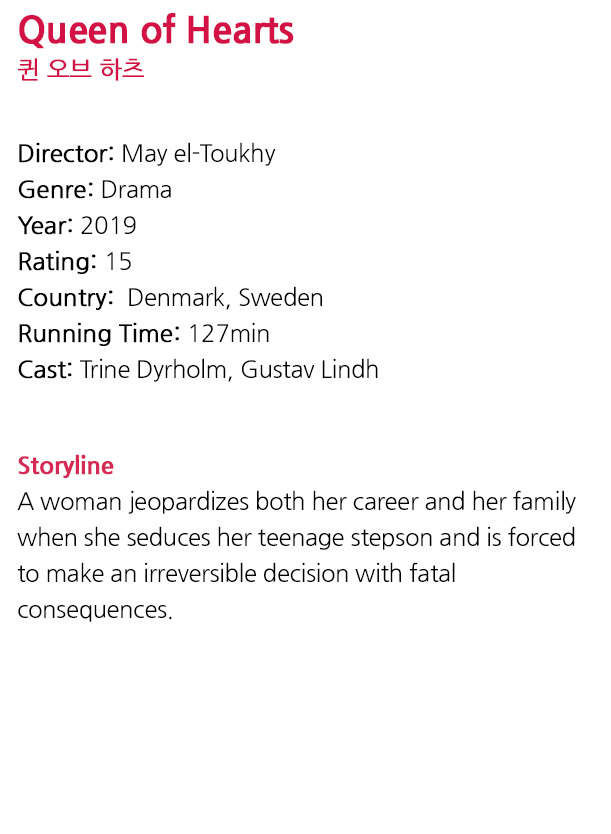Screen dimensions: 611x834
Task: Click cast member Gustav Lindh
Action: [309, 370]
